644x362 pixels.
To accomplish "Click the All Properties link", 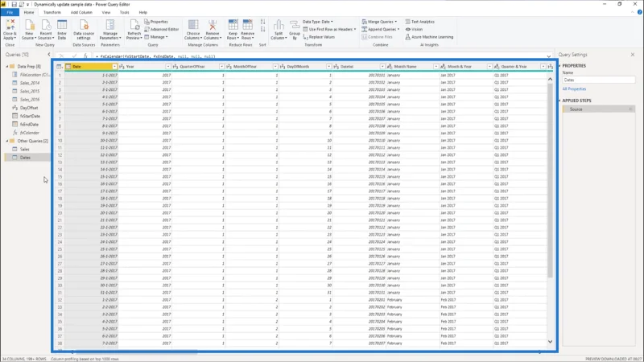I will (x=574, y=88).
